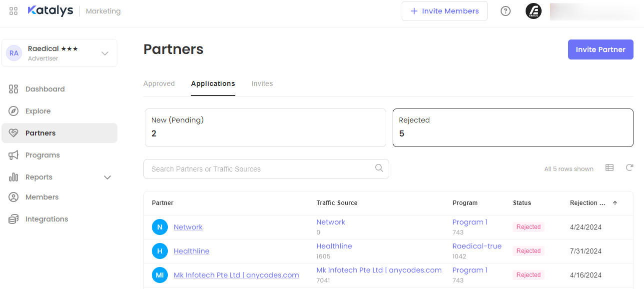Expand the Reports submenu chevron
The image size is (644, 289).
click(107, 177)
